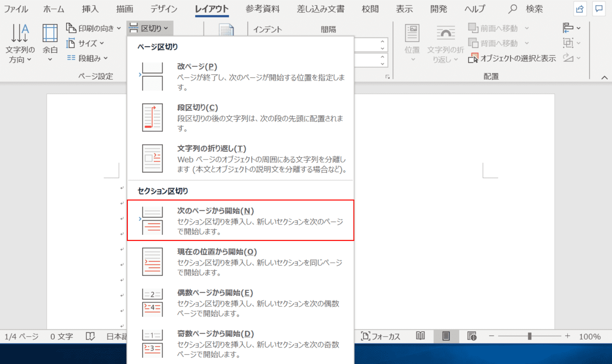
Task: Expand the 前面へ移動 dropdown arrow
Action: point(527,28)
